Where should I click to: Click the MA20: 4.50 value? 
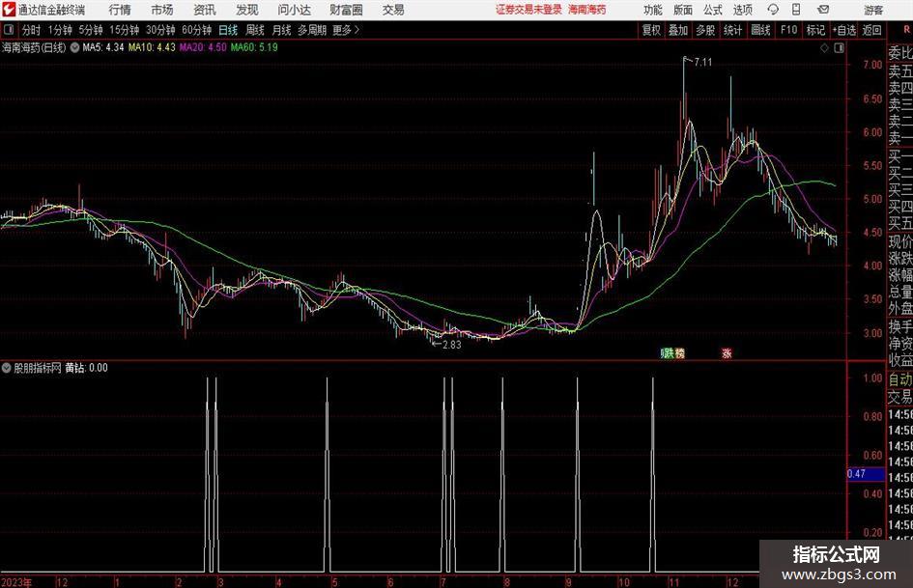pos(203,47)
